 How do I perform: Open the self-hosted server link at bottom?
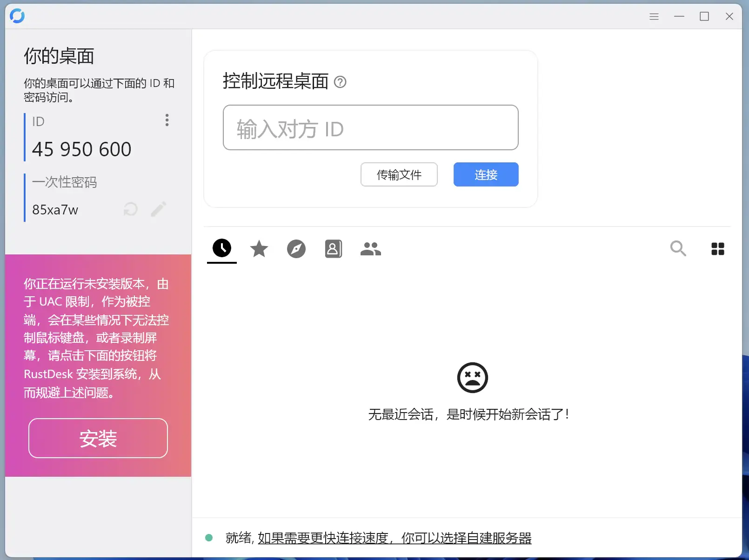pyautogui.click(x=394, y=538)
